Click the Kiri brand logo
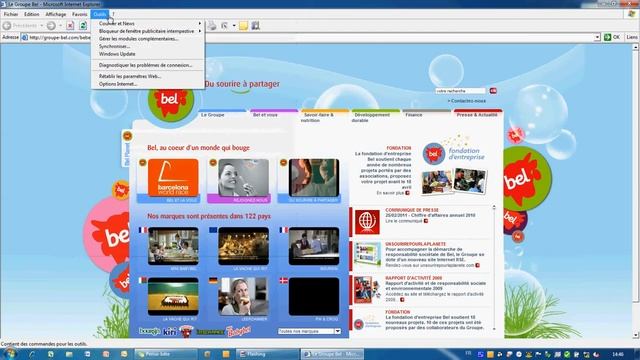The image size is (640, 360). pos(169,332)
